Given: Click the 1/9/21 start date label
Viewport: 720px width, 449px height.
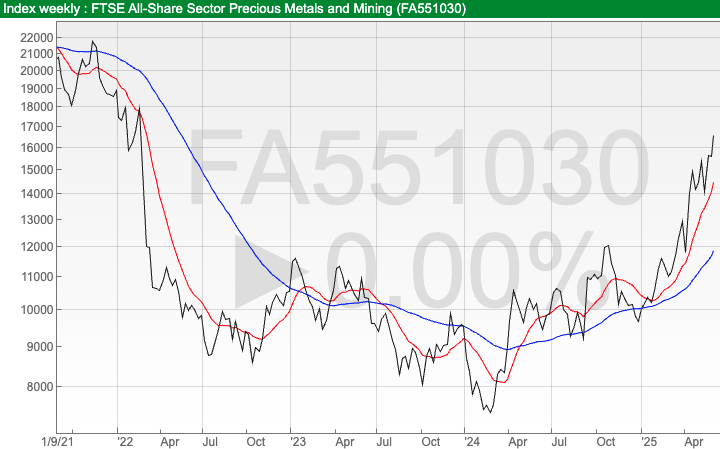Looking at the screenshot, I should click(x=57, y=442).
